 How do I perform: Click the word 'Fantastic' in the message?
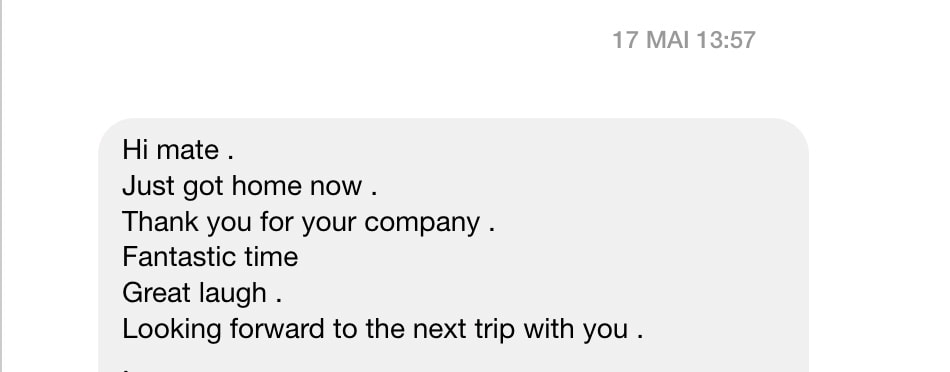pyautogui.click(x=179, y=257)
